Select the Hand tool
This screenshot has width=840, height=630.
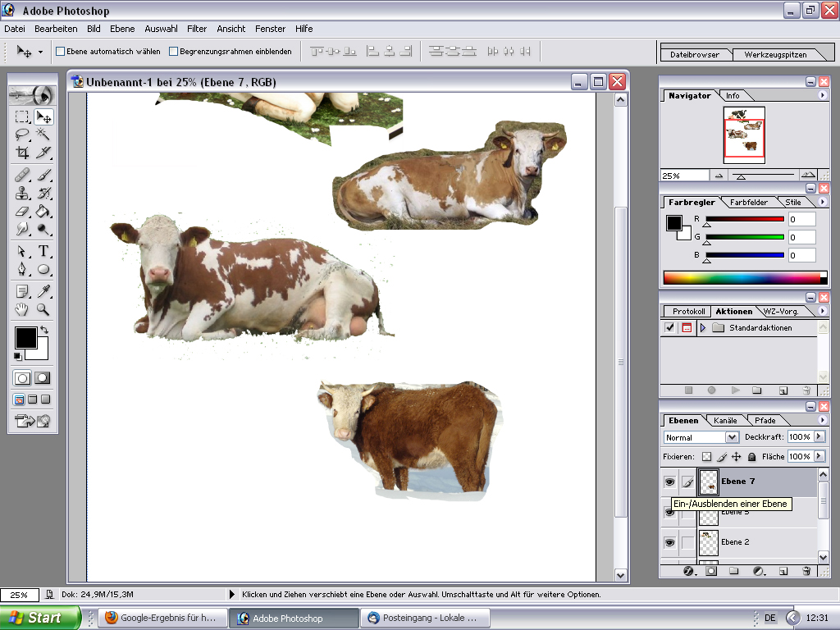22,309
